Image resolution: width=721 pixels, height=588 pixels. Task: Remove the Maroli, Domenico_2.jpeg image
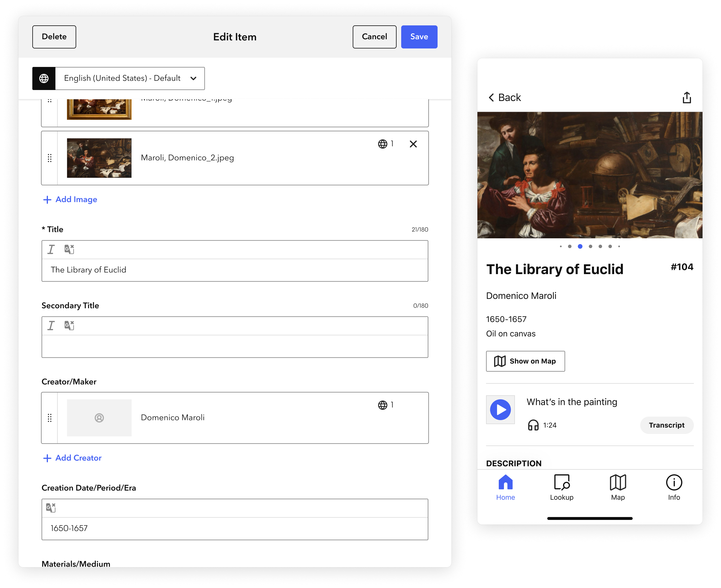pos(413,144)
